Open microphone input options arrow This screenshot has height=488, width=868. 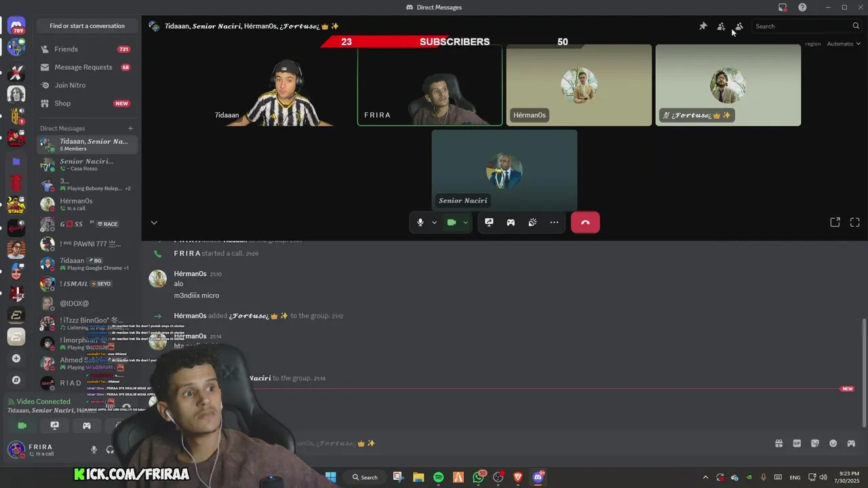[x=434, y=222]
